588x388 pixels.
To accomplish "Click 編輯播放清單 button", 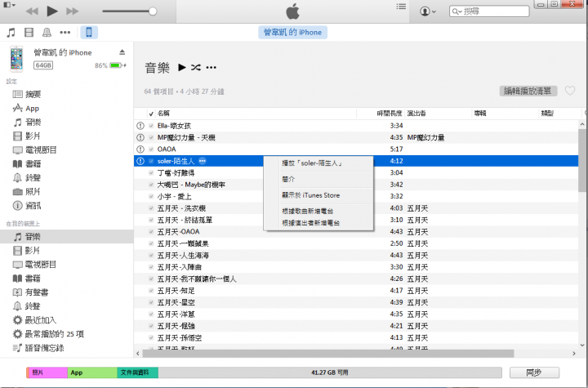I will coord(528,91).
